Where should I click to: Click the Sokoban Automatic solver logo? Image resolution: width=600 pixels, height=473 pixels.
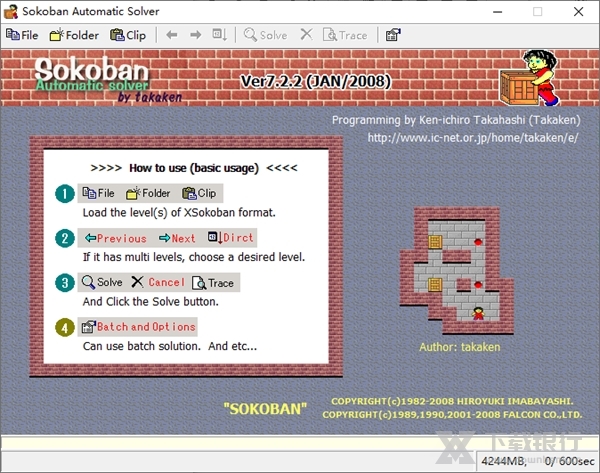108,80
